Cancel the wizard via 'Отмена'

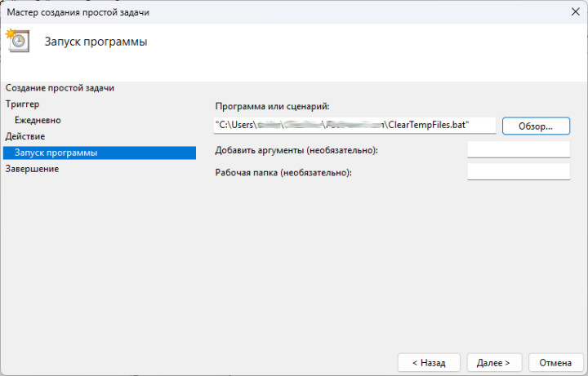pos(555,361)
